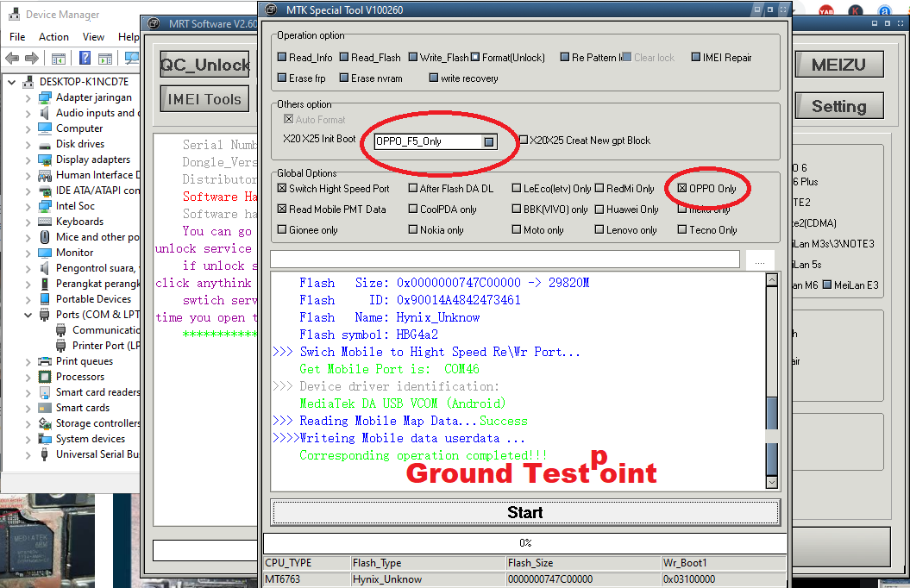Click the Setting button in MRT Software
Viewport: 910px width, 588px height.
click(839, 106)
